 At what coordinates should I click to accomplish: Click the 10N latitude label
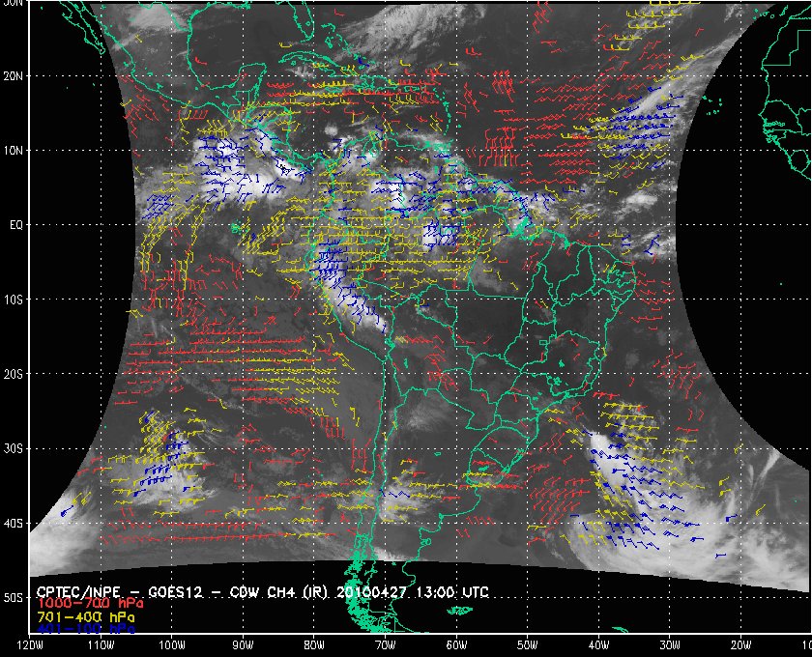(x=14, y=150)
